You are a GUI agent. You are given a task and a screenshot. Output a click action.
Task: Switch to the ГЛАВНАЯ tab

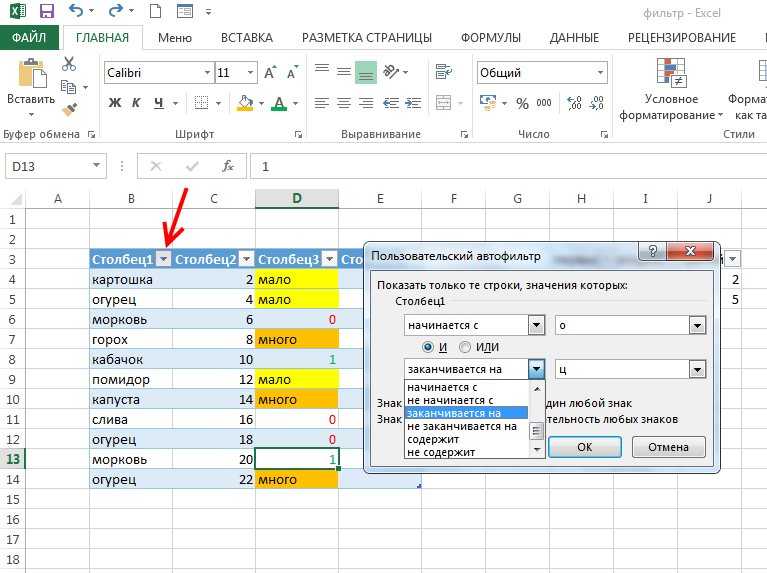coord(102,38)
